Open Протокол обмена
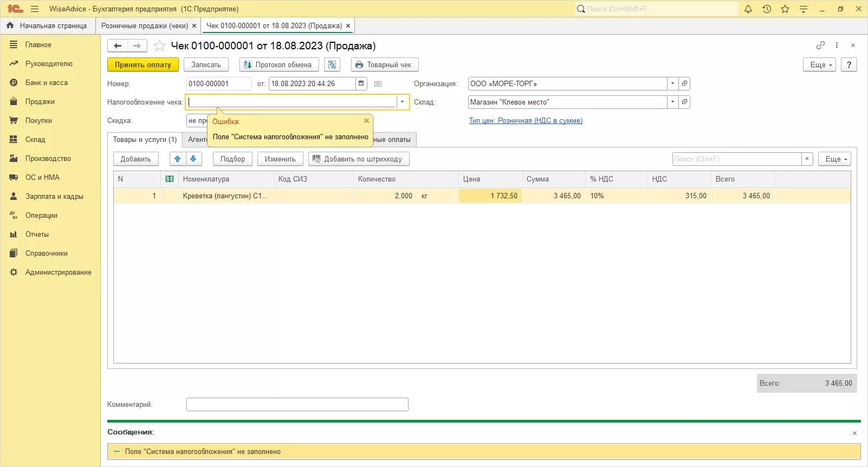 279,64
